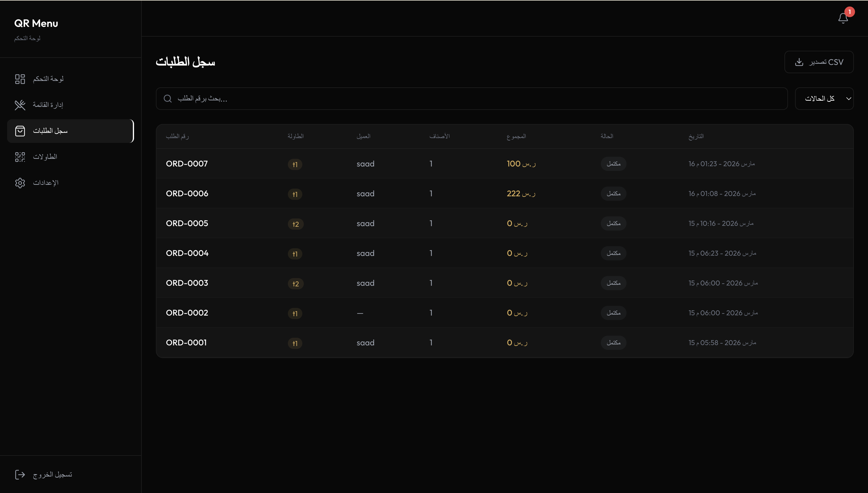Click the crossed utensils menu management icon
Screen dimensions: 868x493
click(x=20, y=105)
